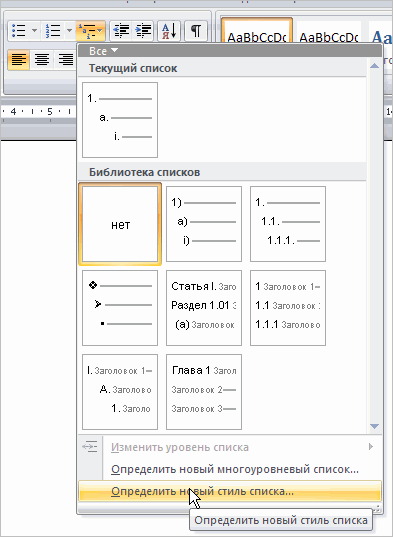This screenshot has height=537, width=393.
Task: Increase paragraph indent
Action: point(143,30)
